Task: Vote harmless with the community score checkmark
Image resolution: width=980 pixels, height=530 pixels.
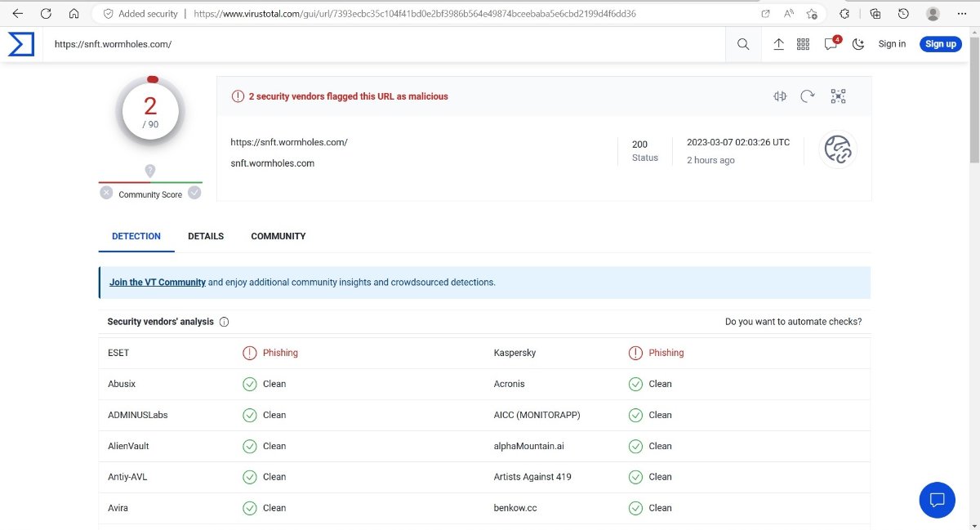Action: click(194, 193)
